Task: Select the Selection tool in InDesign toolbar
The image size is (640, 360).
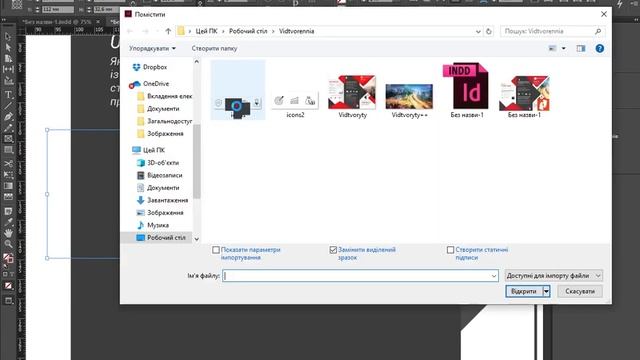Action: pos(8,37)
